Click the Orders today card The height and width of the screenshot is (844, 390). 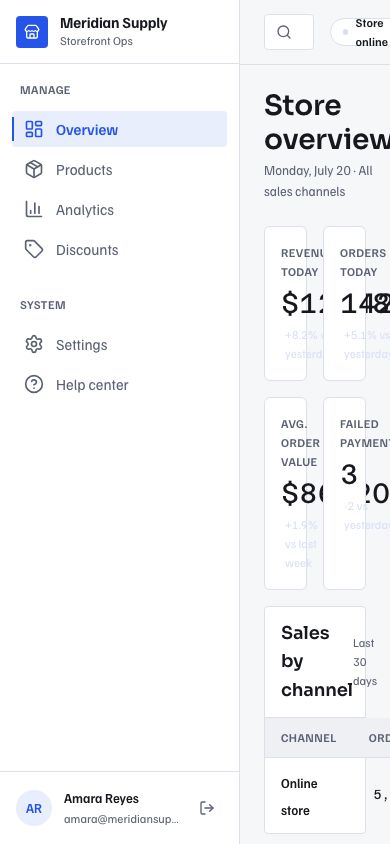point(344,303)
